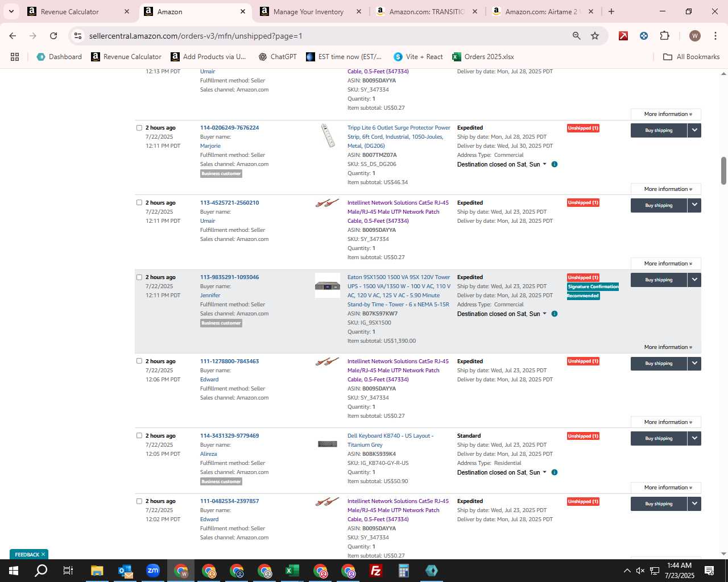The image size is (728, 582).
Task: Click the system tray volume icon
Action: point(640,571)
